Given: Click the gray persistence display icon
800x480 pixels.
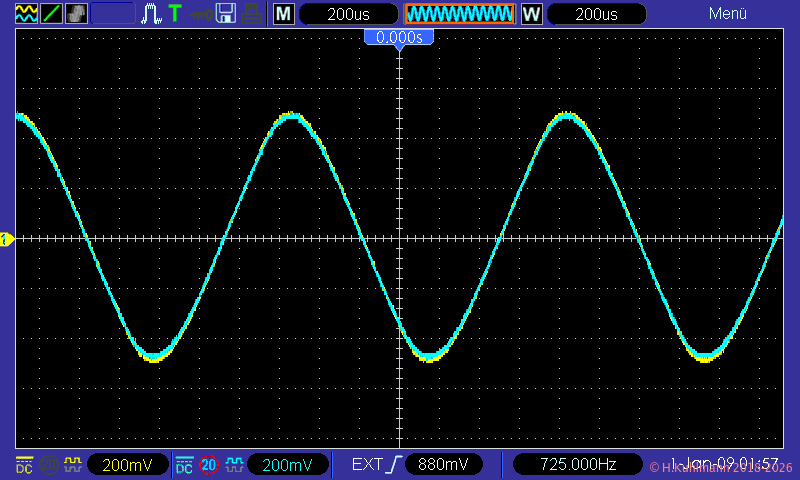Looking at the screenshot, I should pos(76,14).
